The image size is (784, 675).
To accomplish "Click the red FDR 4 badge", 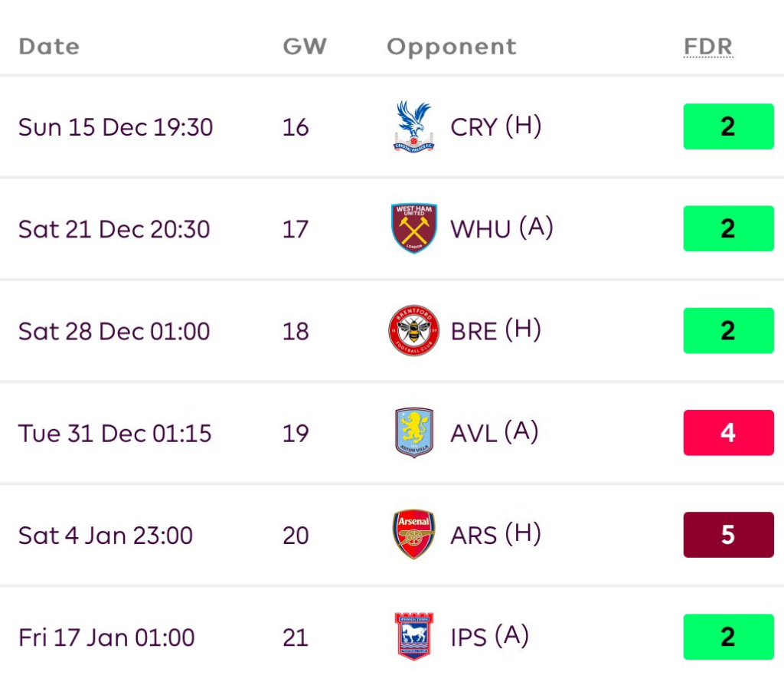I will (728, 433).
